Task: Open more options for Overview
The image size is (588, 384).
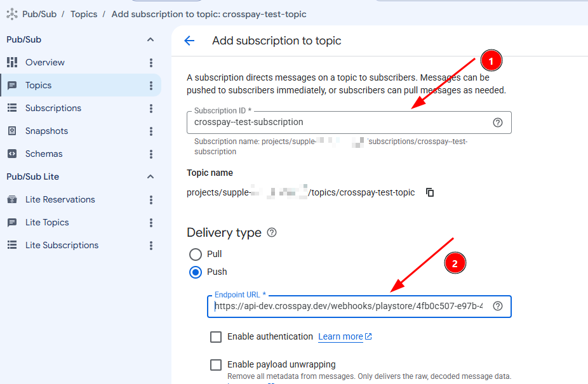Action: [151, 63]
